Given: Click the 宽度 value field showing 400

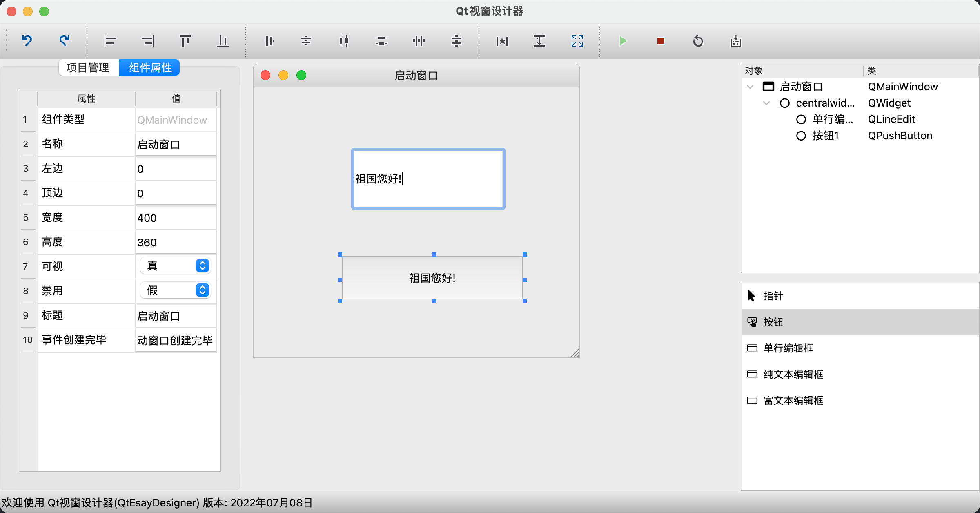Looking at the screenshot, I should click(x=176, y=218).
